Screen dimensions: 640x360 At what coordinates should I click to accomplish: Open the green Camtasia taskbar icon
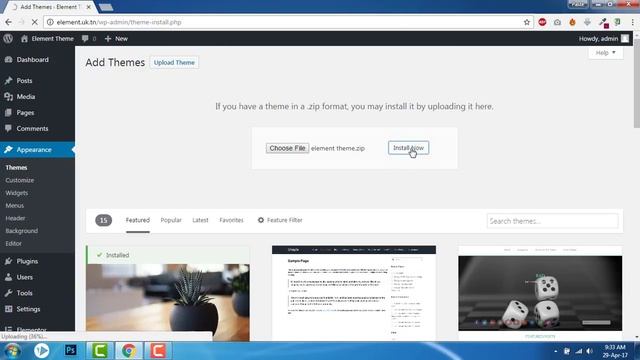99,351
